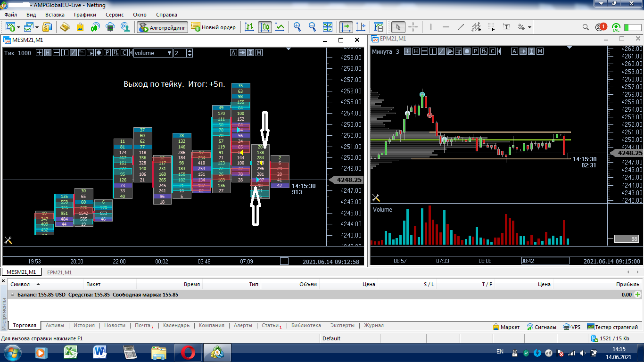Open the Маркет button in the toolbox
Viewport: 644px width, 362px height.
coord(506,327)
